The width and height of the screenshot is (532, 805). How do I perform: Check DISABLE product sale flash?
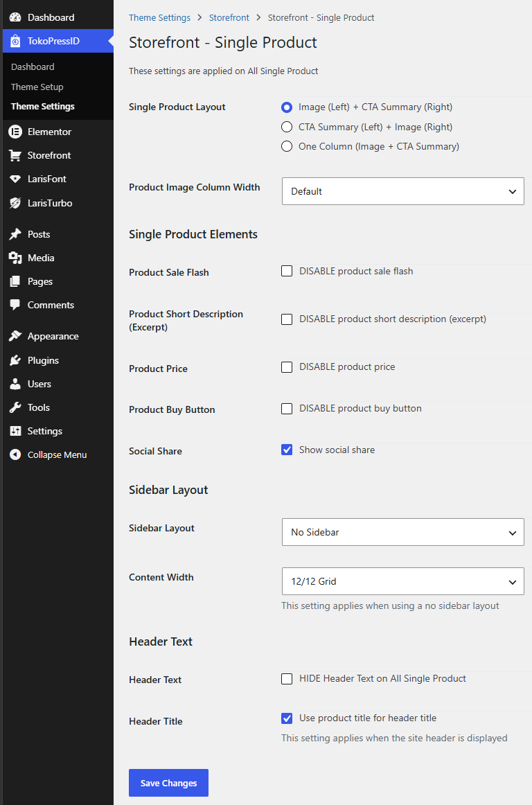point(287,271)
